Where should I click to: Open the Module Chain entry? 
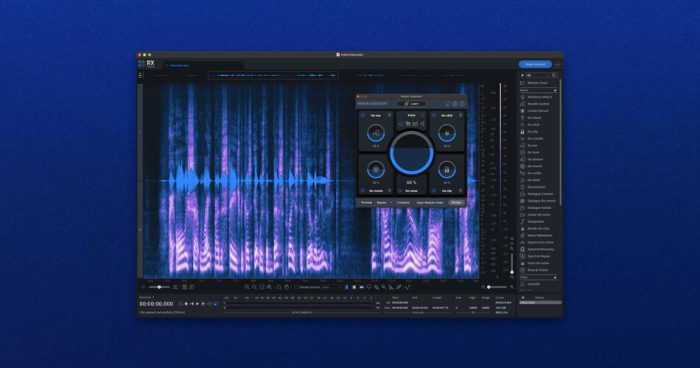click(x=538, y=83)
